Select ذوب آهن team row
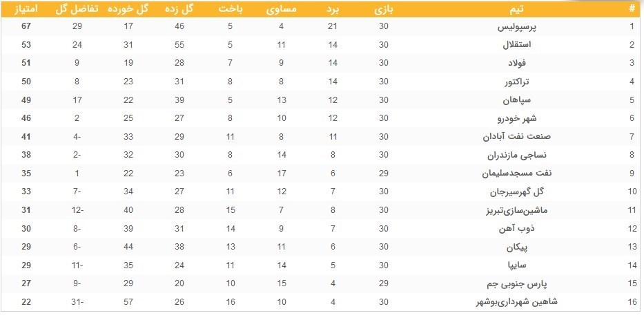The image size is (644, 318). 322,228
